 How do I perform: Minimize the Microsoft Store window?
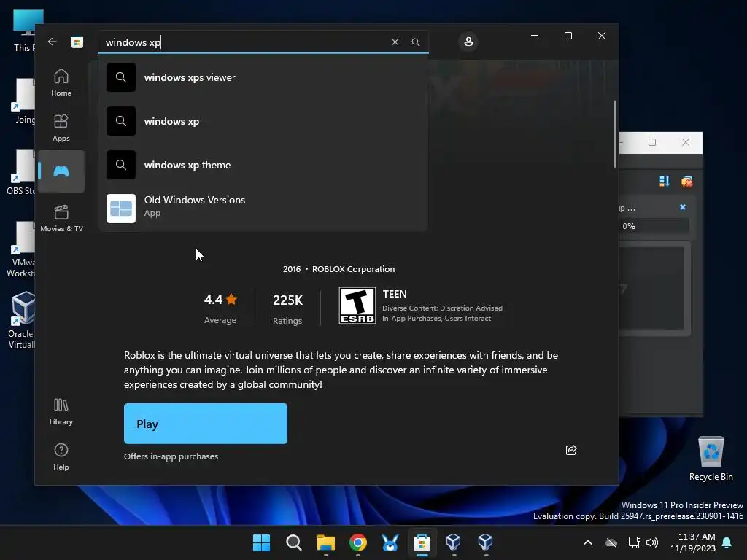pos(535,36)
